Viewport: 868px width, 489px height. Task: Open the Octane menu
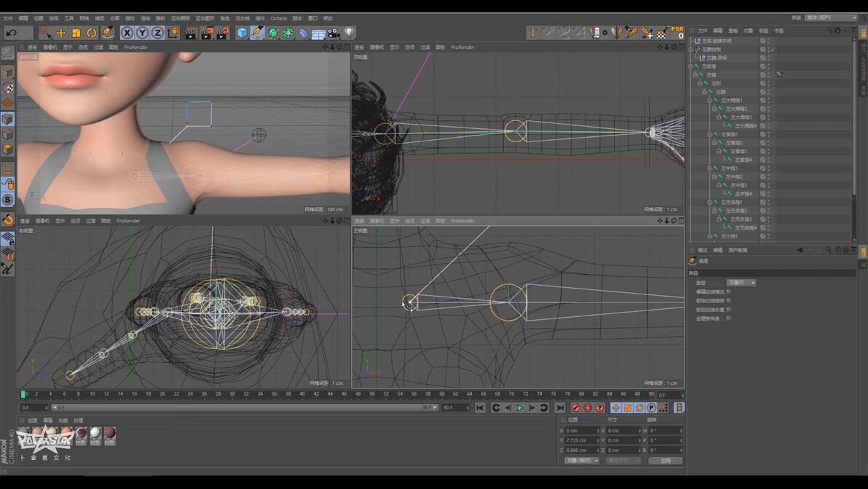(x=279, y=18)
